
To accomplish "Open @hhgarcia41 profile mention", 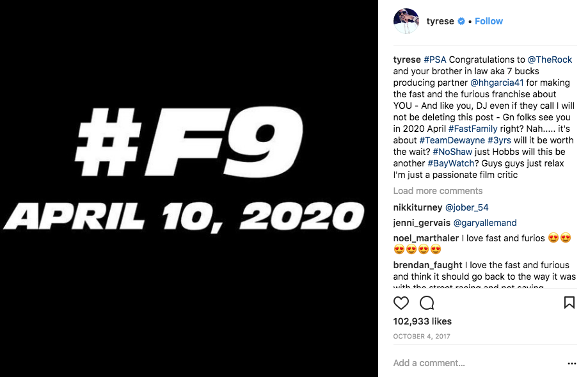I will (x=497, y=83).
